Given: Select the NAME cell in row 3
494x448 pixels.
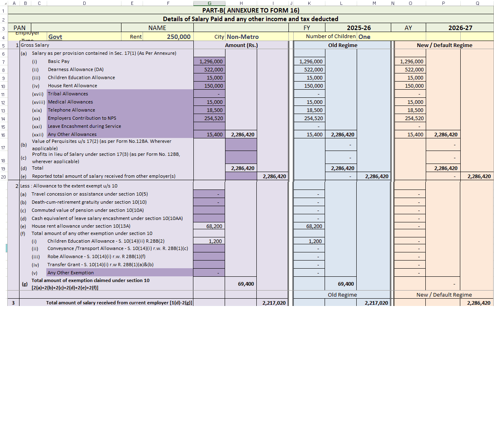Looking at the screenshot, I should (157, 28).
